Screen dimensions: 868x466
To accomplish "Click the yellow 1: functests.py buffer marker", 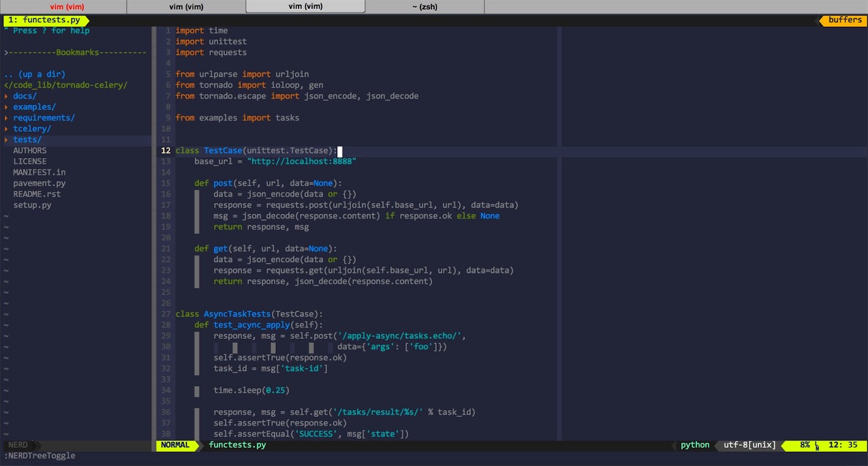I will (45, 20).
